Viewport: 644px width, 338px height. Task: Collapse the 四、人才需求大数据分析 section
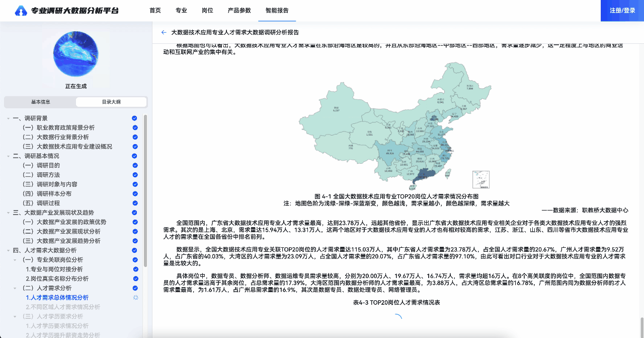tap(9, 250)
